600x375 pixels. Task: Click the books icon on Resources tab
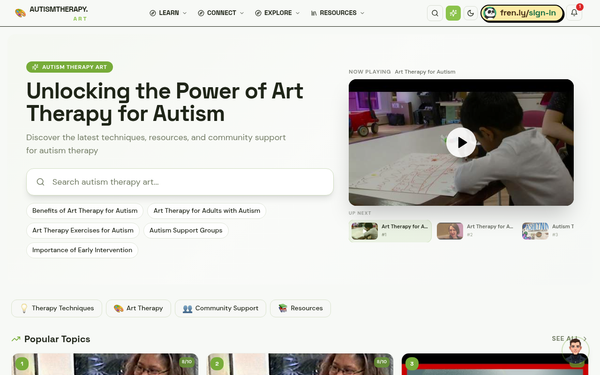282,308
